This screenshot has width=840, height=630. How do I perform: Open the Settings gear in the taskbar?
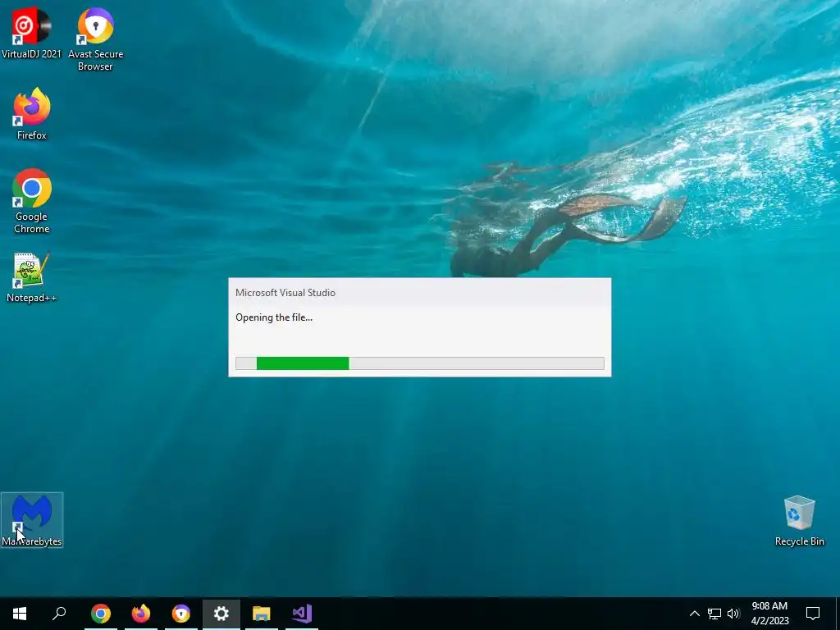click(x=221, y=614)
